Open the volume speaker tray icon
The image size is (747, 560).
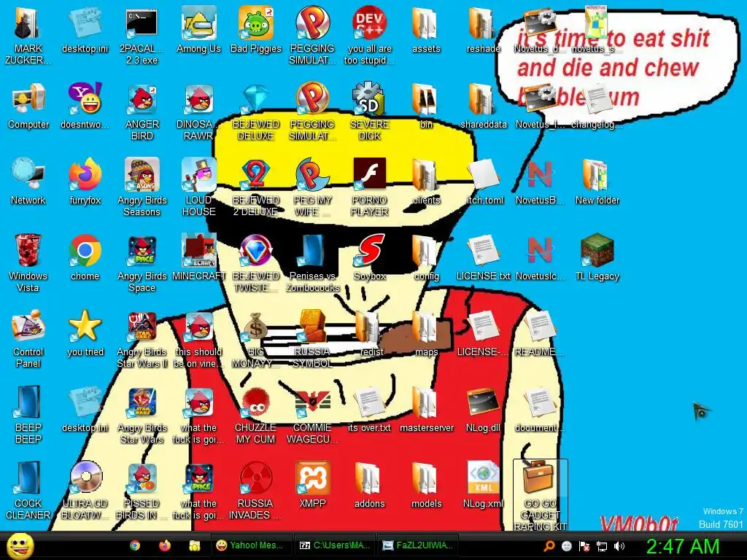[x=619, y=546]
